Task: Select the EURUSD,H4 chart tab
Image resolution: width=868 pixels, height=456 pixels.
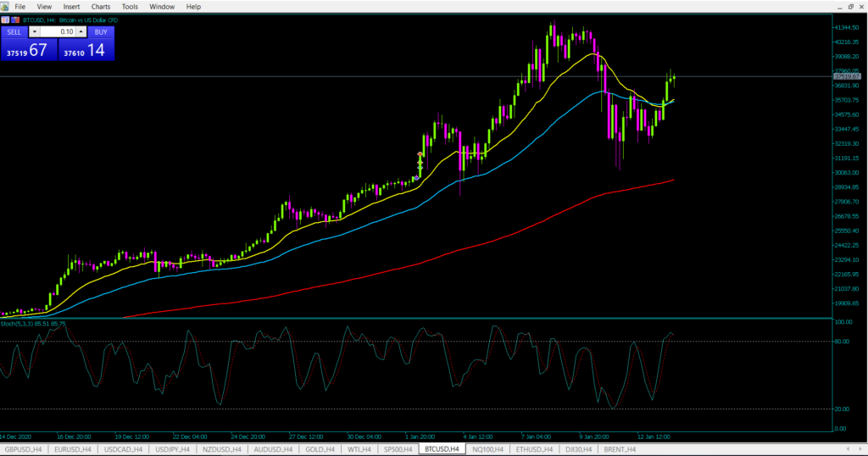Action: click(x=73, y=449)
